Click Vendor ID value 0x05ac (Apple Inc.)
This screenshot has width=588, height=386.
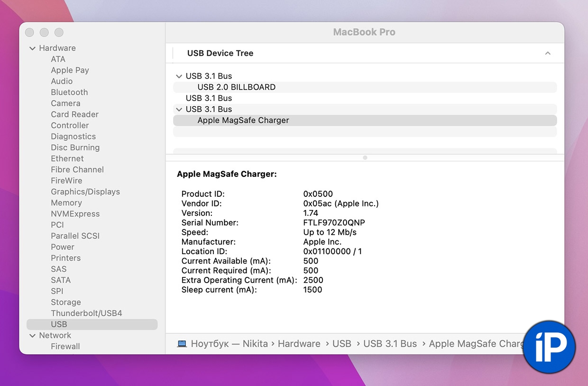pyautogui.click(x=341, y=204)
